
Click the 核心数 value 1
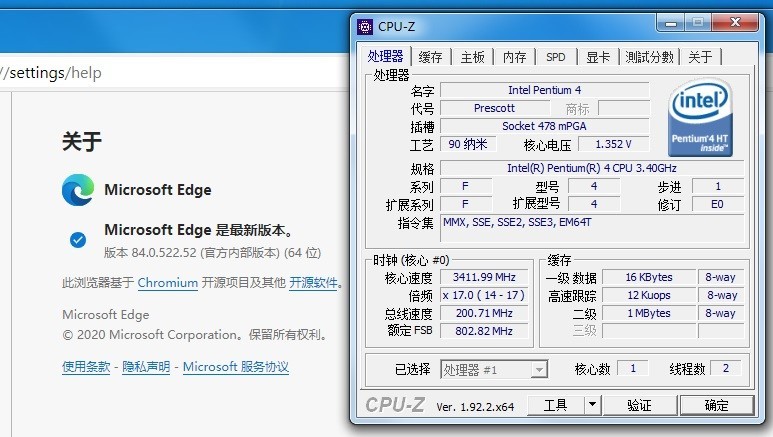coord(633,368)
